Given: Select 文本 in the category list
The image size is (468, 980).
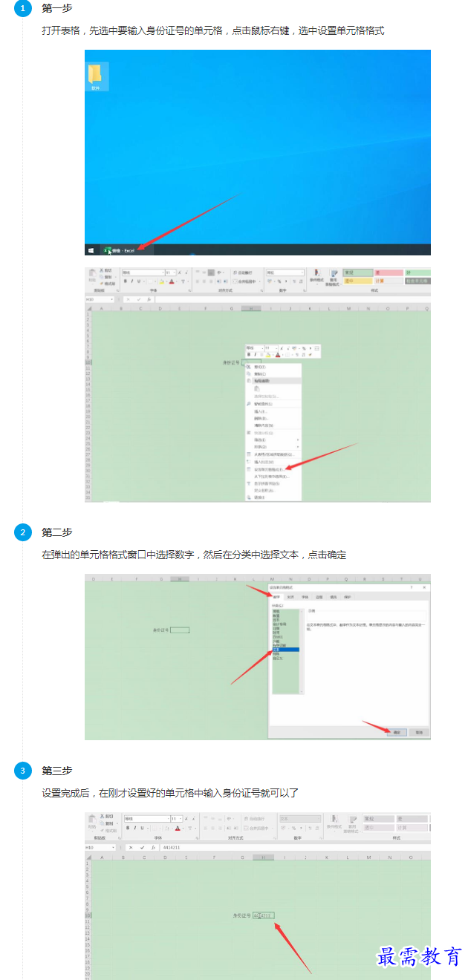Looking at the screenshot, I should coord(285,650).
